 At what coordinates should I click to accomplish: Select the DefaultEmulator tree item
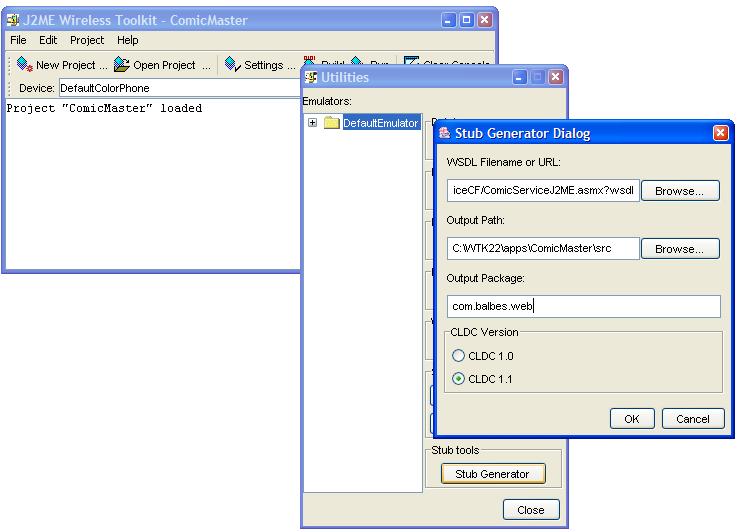[x=381, y=123]
